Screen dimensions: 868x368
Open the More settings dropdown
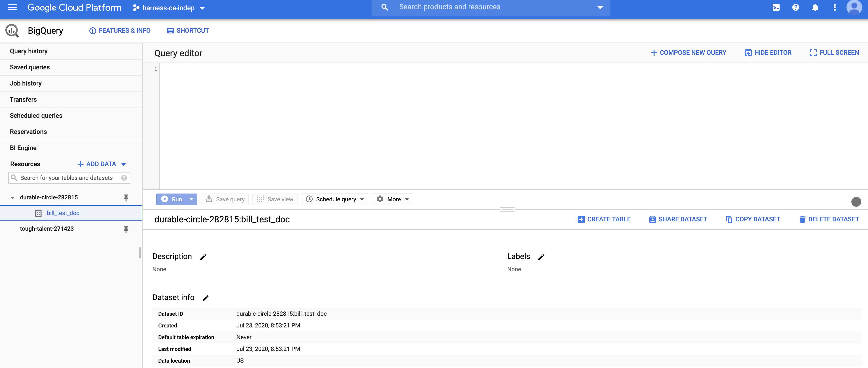(392, 199)
